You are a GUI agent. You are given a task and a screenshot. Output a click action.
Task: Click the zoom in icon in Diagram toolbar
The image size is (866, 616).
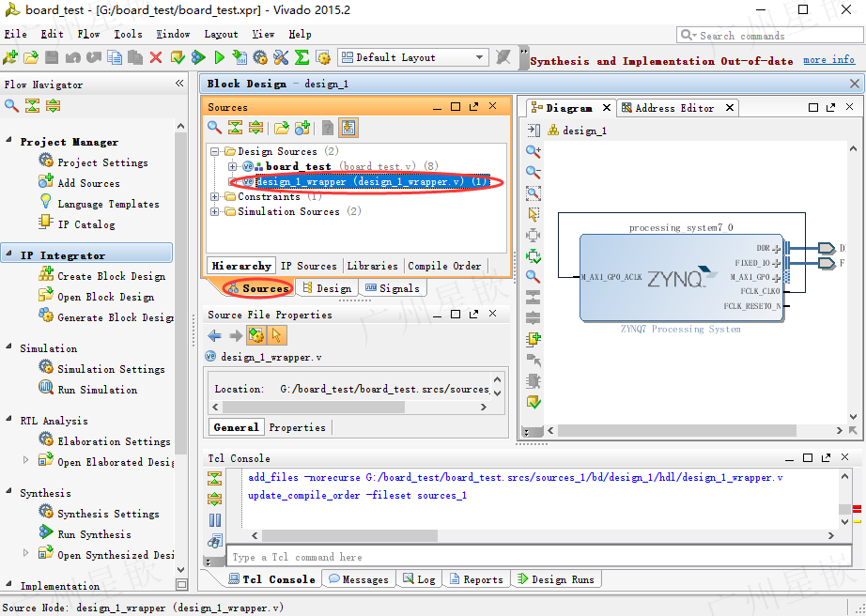533,151
